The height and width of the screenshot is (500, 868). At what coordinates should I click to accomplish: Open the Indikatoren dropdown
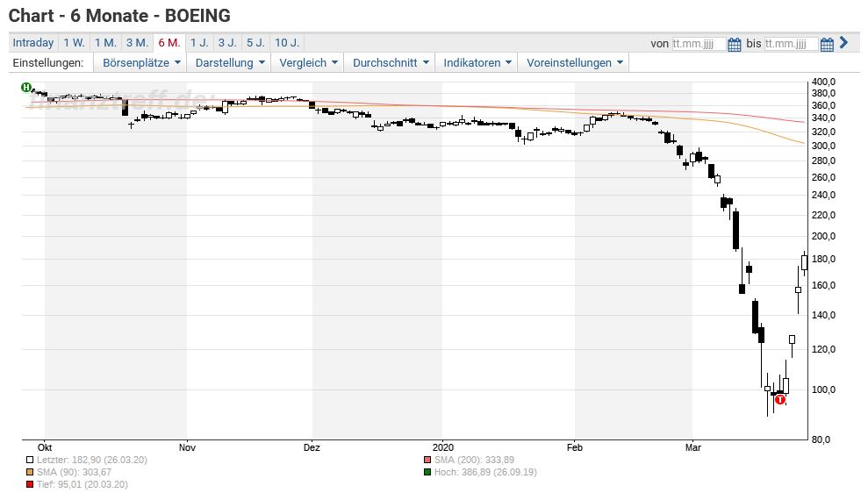point(477,62)
